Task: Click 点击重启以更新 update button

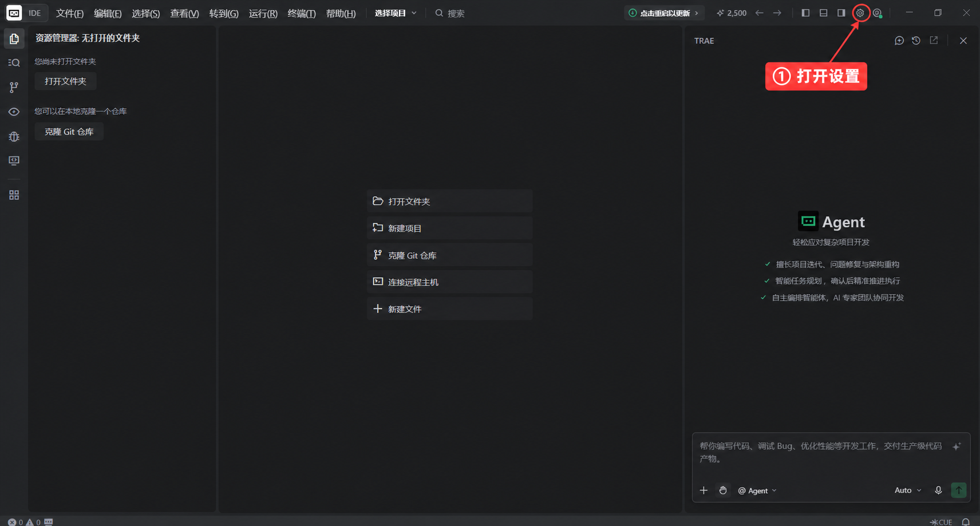Action: click(664, 13)
